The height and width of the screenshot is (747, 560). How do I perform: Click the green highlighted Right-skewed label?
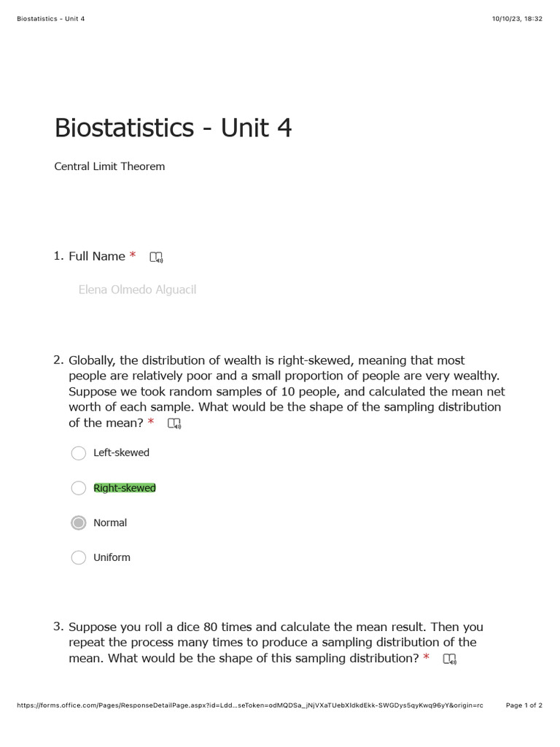click(125, 488)
